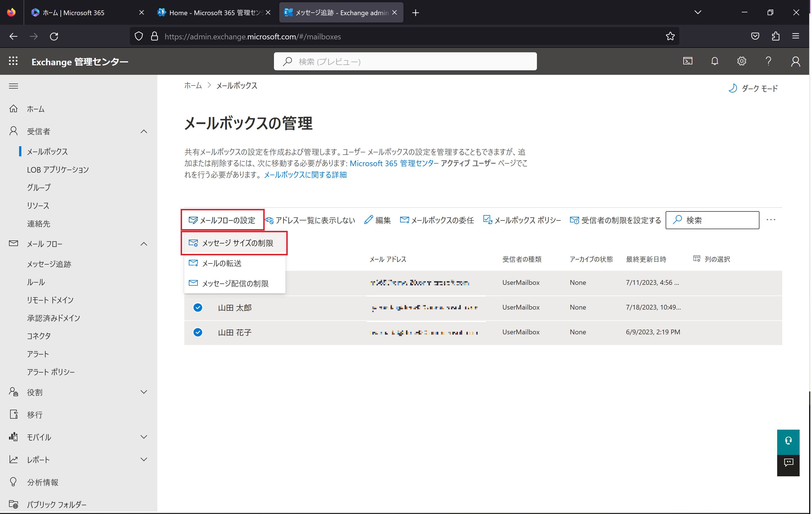Screen dimensions: 812x514
Task: Open ルール in sidebar
Action: click(x=36, y=282)
